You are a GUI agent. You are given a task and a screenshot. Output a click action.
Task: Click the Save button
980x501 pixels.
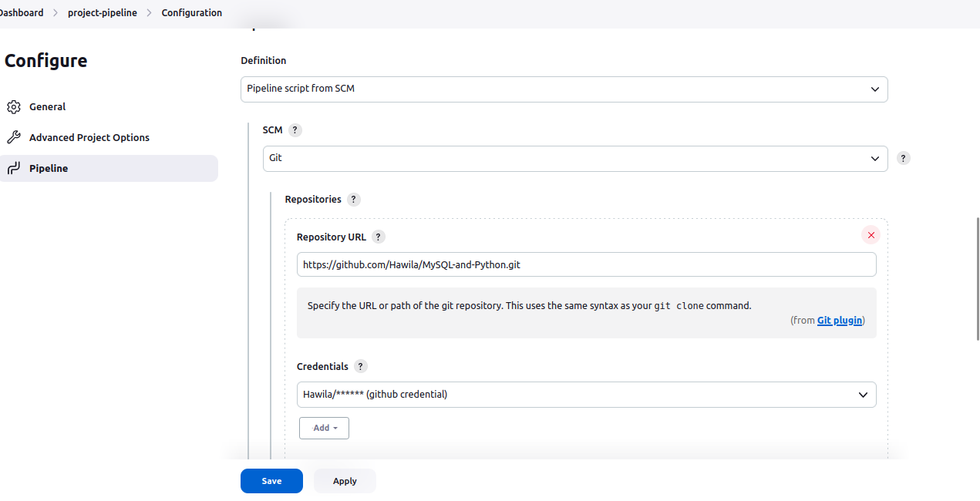point(271,480)
